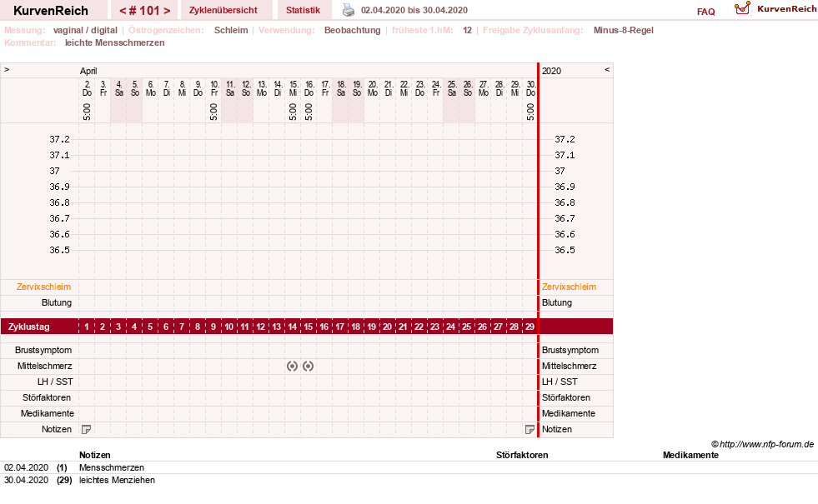Click the orange Zervixschleim label on left

click(x=44, y=287)
